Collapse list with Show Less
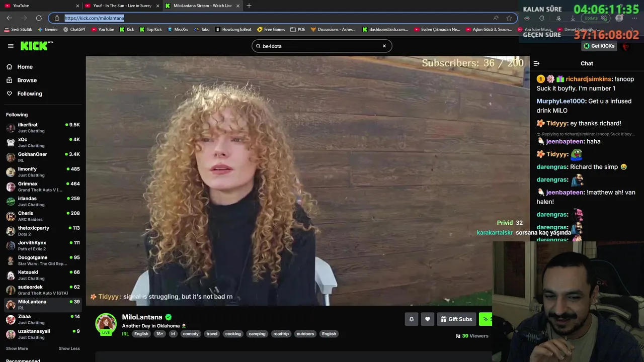The height and width of the screenshot is (362, 644). (69, 348)
